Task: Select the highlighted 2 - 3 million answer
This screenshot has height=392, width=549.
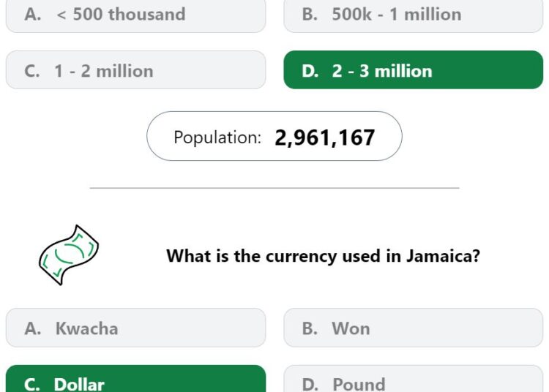Action: pyautogui.click(x=413, y=70)
